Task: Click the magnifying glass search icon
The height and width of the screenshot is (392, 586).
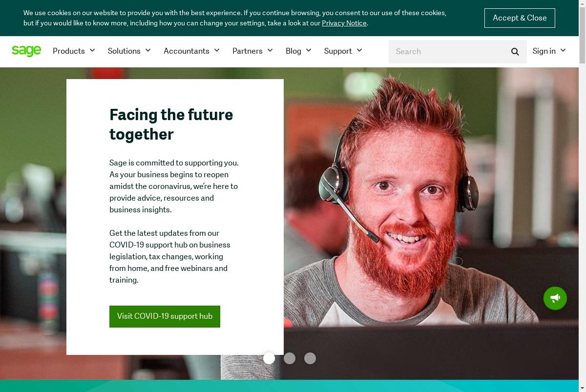Action: (x=515, y=52)
